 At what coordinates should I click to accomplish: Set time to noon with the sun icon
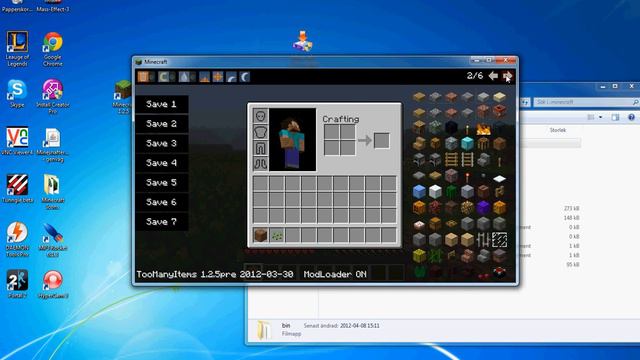point(218,76)
